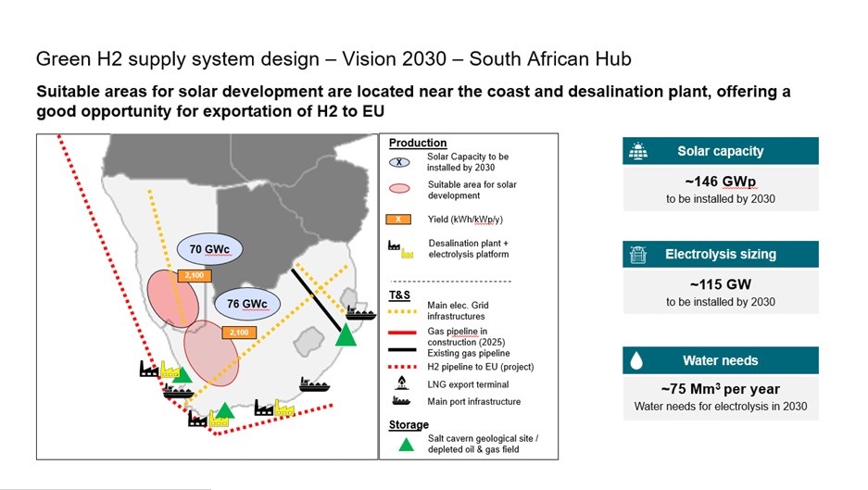
Task: Click the desalination plant factory icon in legend
Action: point(401,248)
